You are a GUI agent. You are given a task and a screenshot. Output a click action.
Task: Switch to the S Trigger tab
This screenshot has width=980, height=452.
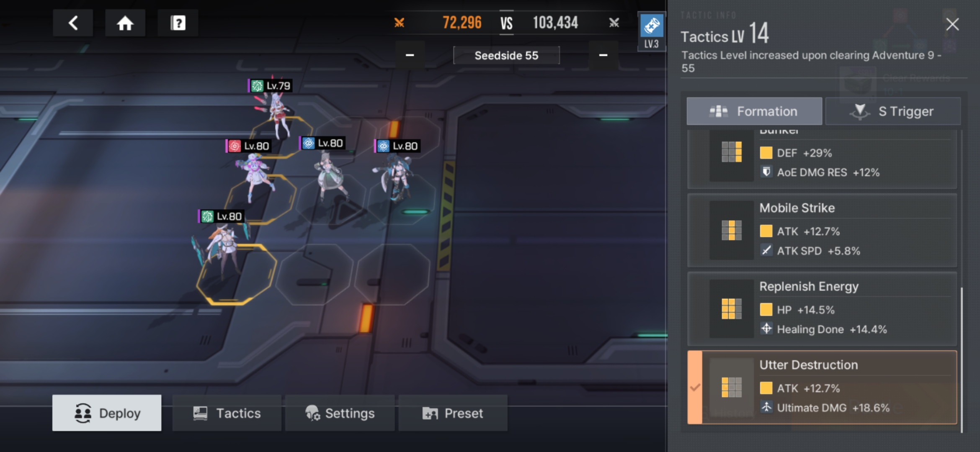(x=893, y=111)
